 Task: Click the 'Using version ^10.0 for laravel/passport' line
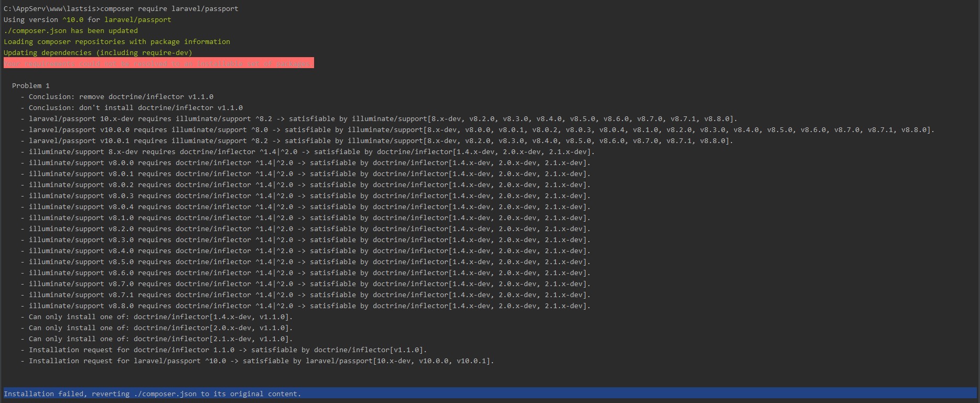(88, 19)
